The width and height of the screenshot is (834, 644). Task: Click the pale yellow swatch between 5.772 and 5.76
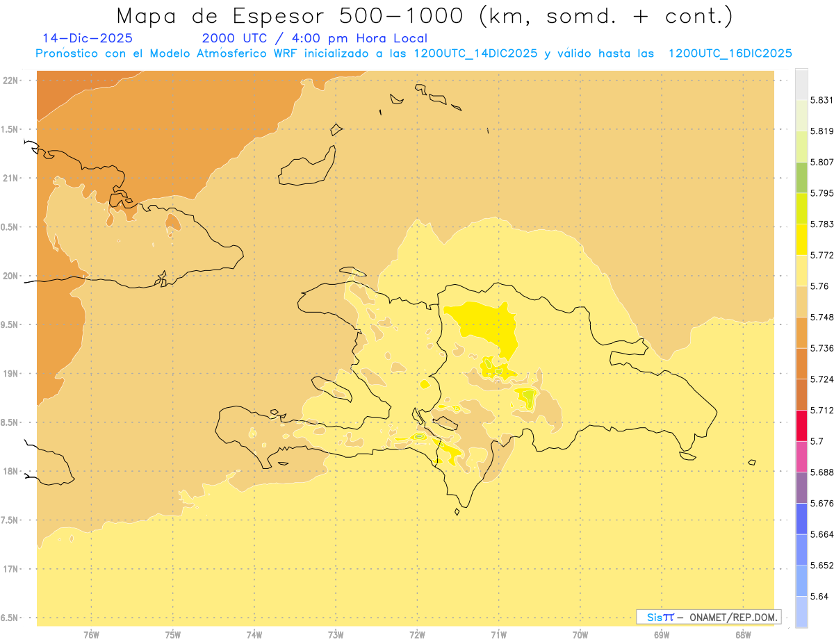(801, 270)
